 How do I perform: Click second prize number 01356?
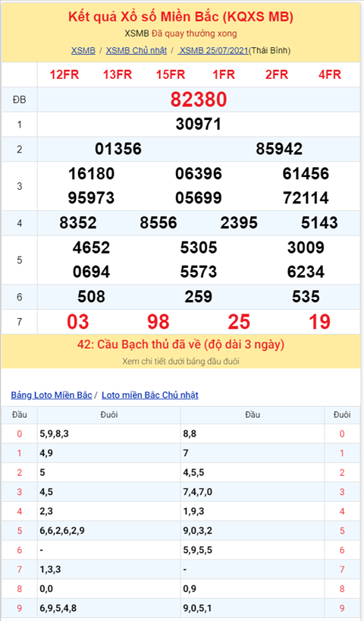118,149
